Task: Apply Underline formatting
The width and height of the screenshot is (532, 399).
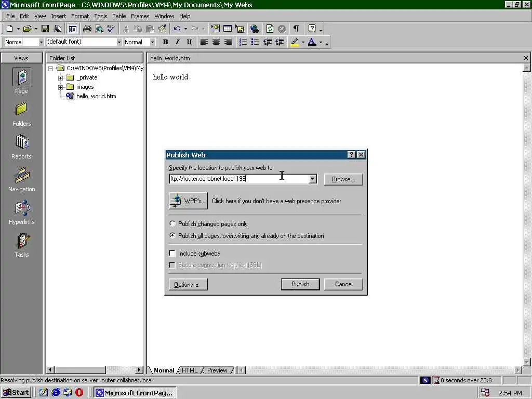Action: coord(189,42)
